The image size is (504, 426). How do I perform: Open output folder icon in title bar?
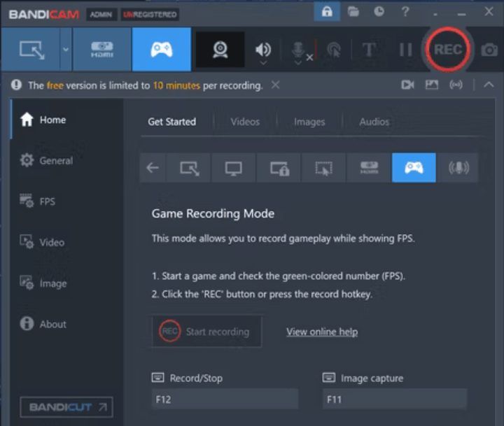[353, 12]
